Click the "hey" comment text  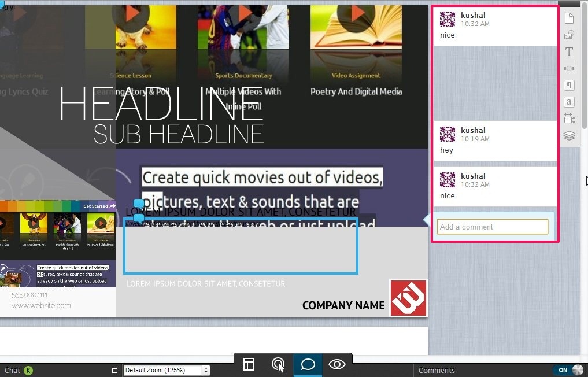(x=446, y=150)
